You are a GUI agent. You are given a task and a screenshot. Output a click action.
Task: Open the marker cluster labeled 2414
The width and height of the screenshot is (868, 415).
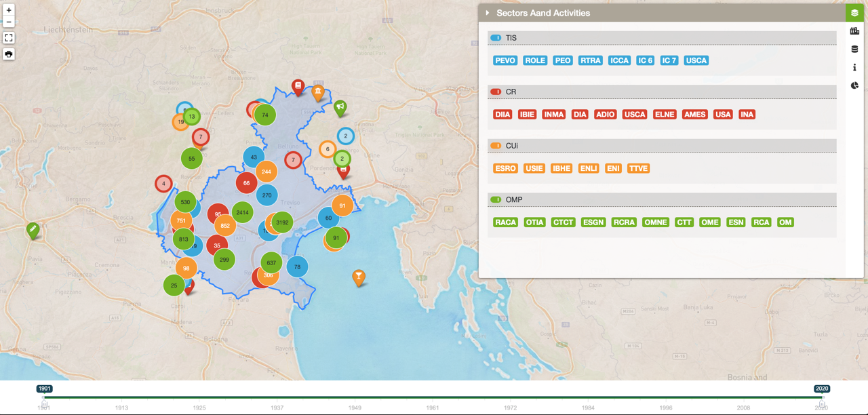pyautogui.click(x=241, y=213)
